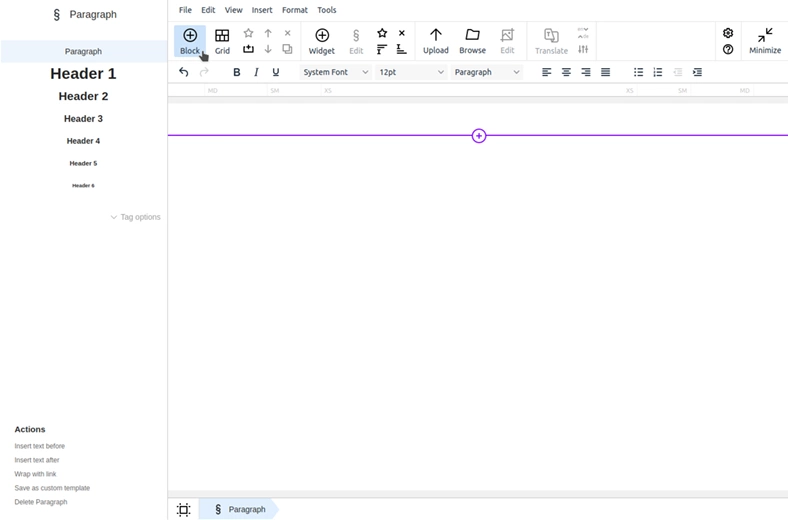788x520 pixels.
Task: Click the grayed redo arrow
Action: (204, 72)
